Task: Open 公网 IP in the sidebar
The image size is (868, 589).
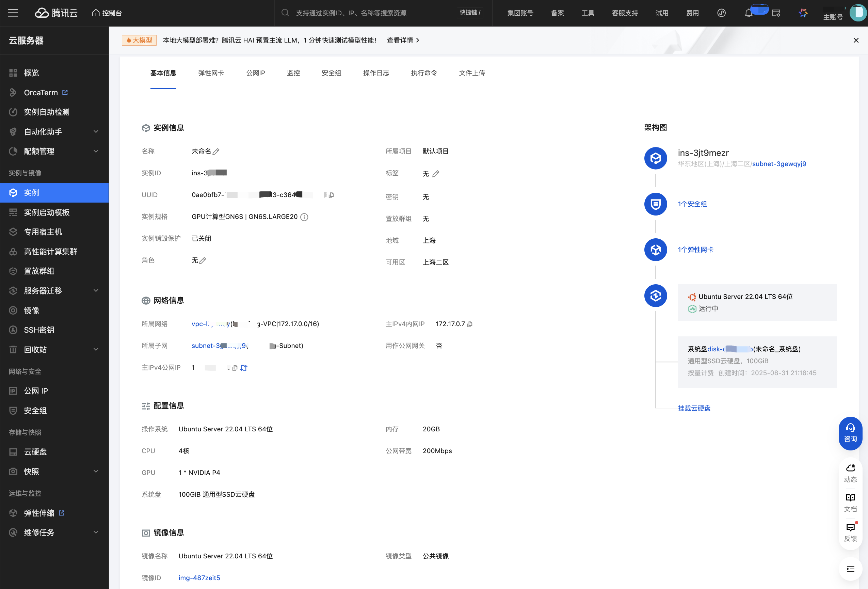Action: [x=54, y=391]
